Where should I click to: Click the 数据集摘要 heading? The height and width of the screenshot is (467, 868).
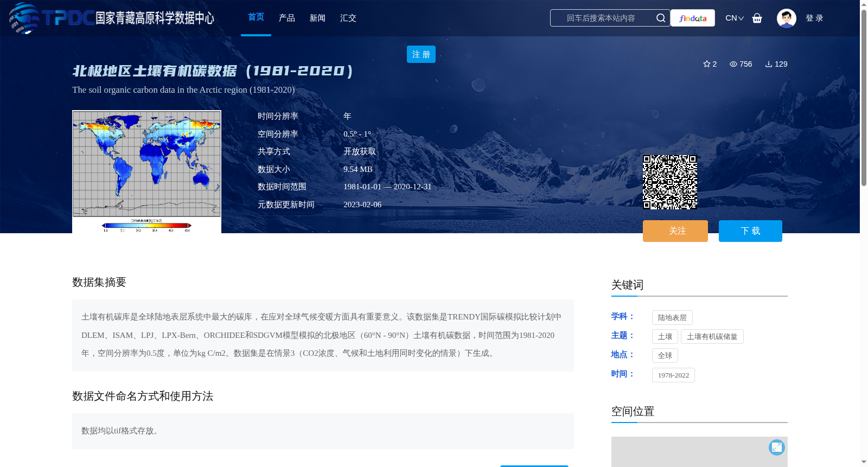pos(99,282)
